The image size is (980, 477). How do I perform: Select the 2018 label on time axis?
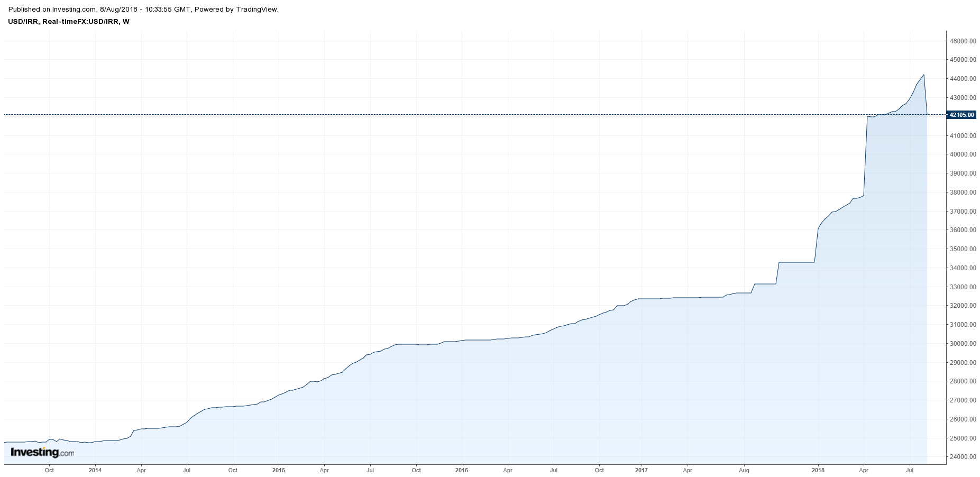[818, 470]
